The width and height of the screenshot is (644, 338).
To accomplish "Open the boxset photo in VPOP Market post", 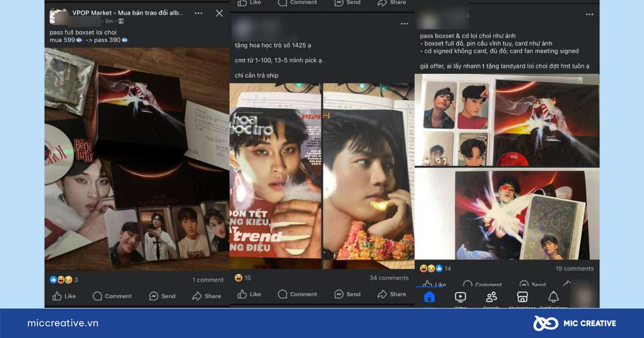I will coord(137,159).
